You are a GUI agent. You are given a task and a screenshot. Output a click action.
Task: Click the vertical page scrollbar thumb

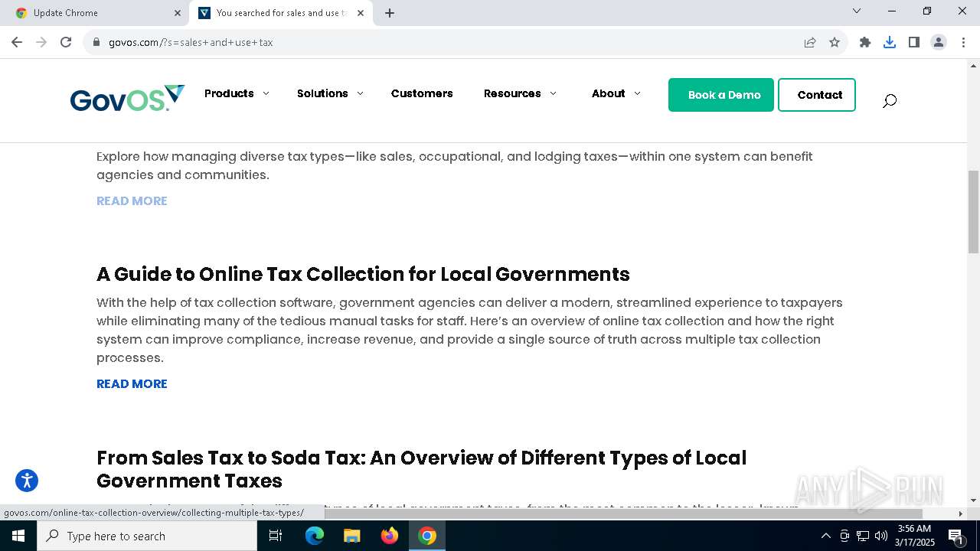pyautogui.click(x=973, y=212)
